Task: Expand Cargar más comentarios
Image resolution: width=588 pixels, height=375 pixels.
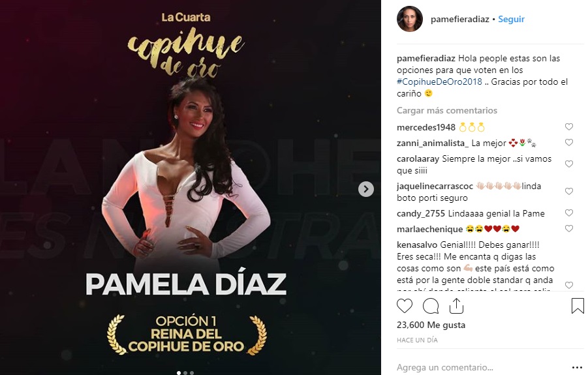Action: pos(447,110)
